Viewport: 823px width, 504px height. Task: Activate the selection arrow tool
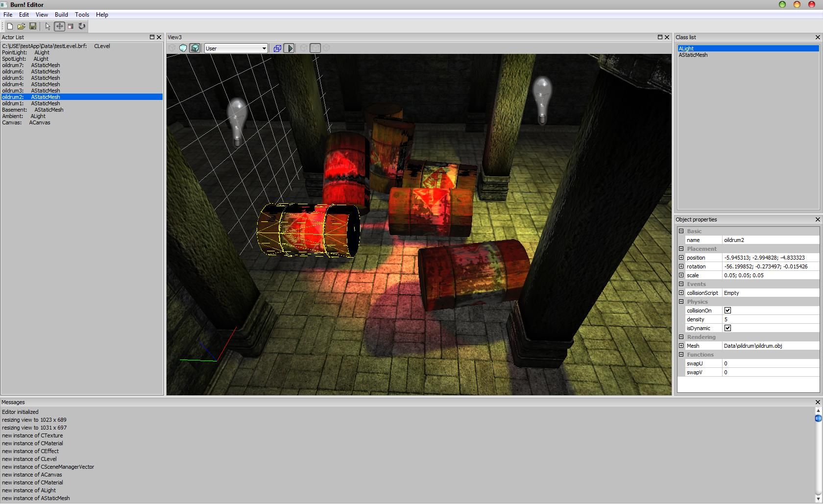(47, 26)
